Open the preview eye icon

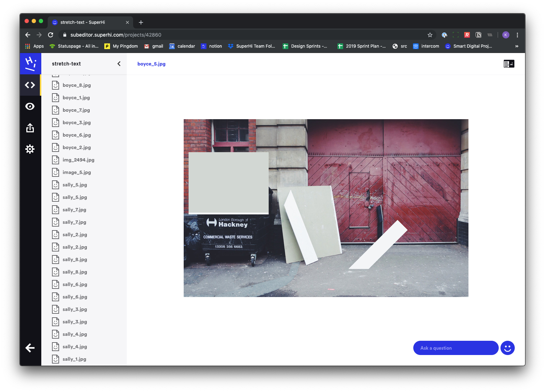tap(31, 106)
